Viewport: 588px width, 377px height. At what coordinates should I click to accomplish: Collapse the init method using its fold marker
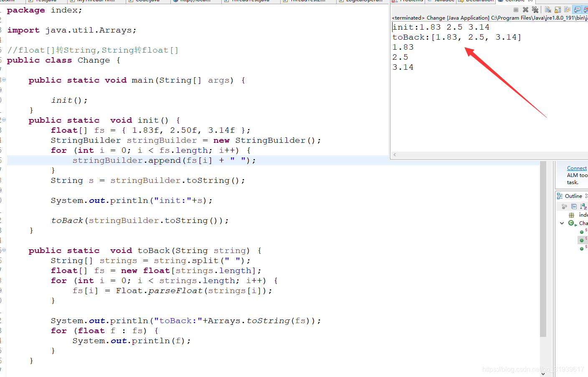click(x=4, y=120)
